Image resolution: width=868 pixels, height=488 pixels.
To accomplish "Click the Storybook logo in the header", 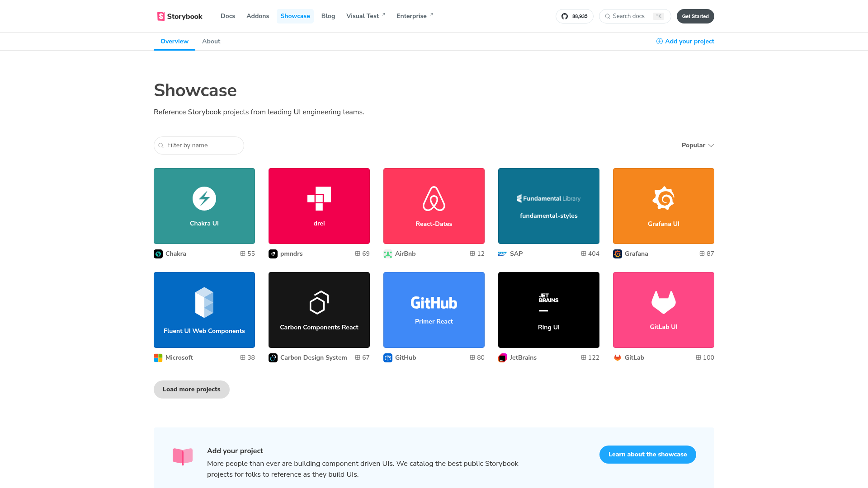I will tap(179, 16).
